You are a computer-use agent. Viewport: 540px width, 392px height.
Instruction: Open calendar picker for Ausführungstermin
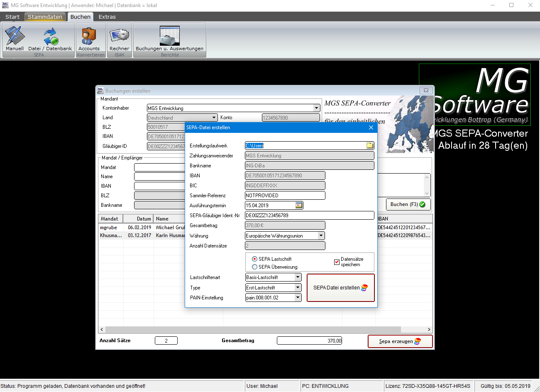pos(299,206)
